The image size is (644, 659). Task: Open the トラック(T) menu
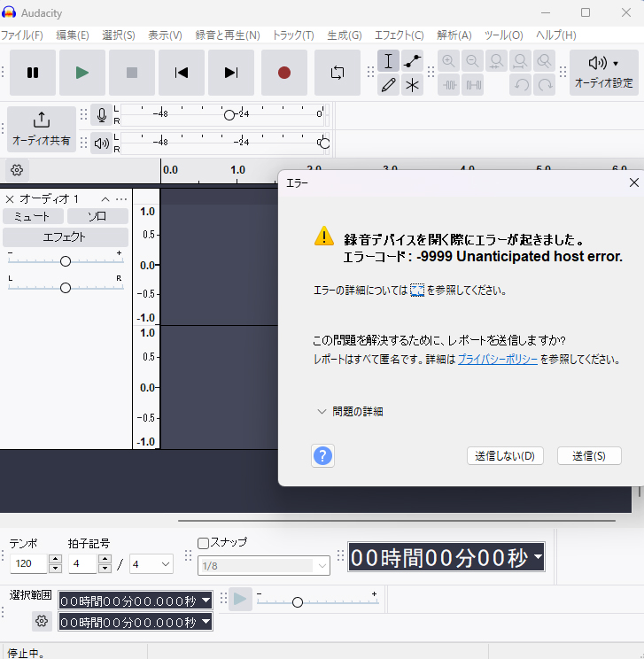[293, 35]
